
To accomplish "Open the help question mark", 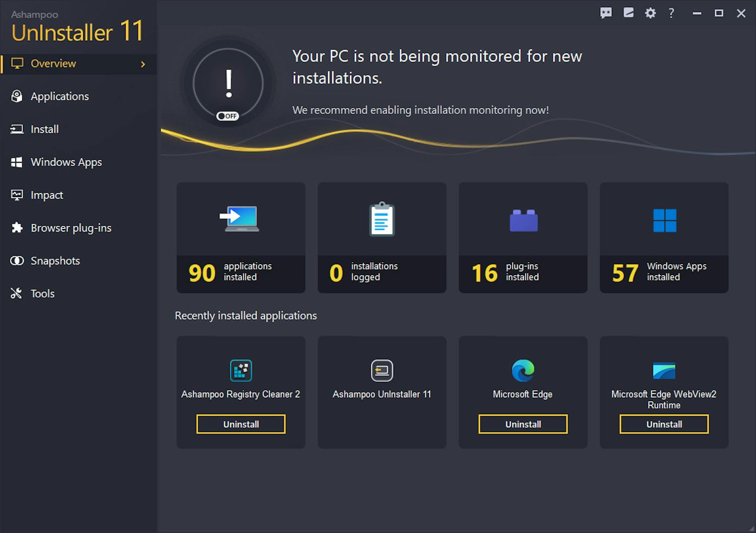I will 671,13.
